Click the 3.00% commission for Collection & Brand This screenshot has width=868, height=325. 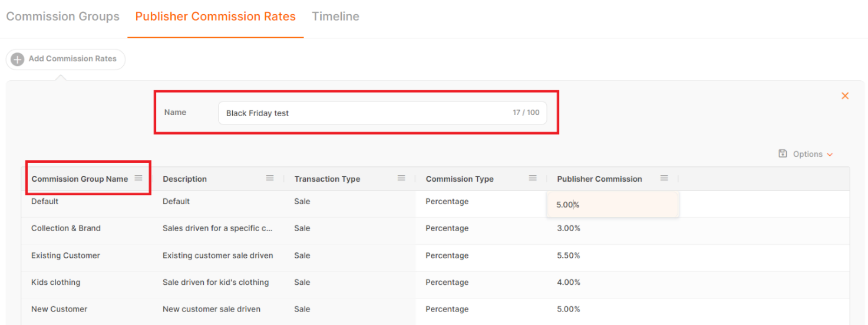pos(569,228)
